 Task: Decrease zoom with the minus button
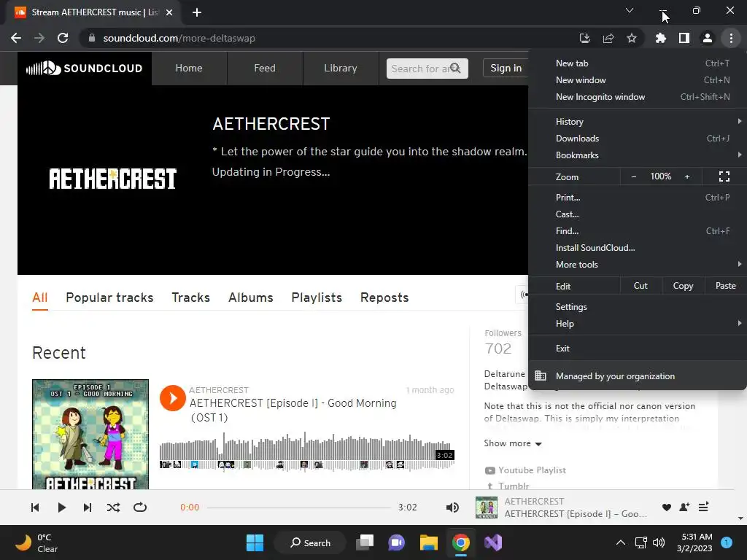tap(634, 176)
